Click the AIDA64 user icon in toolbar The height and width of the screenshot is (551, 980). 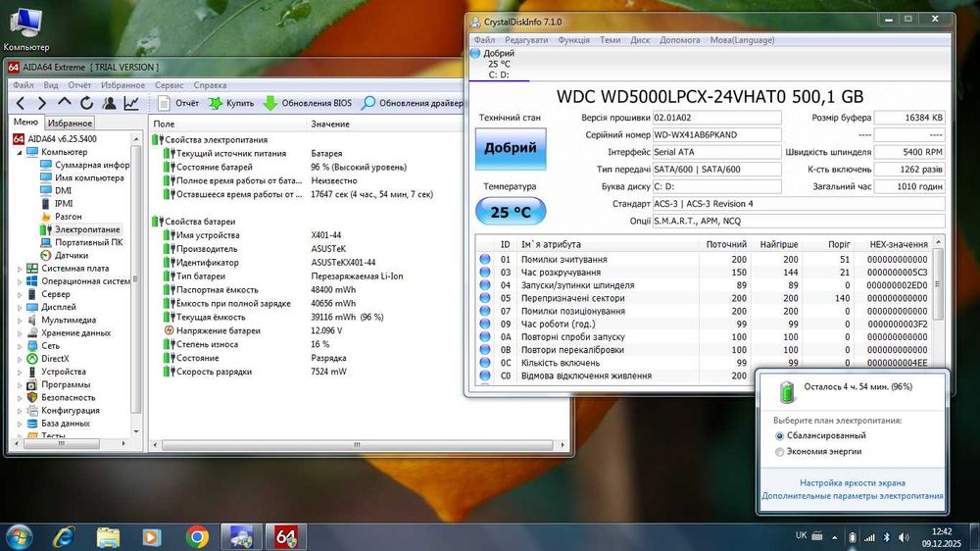tap(109, 103)
